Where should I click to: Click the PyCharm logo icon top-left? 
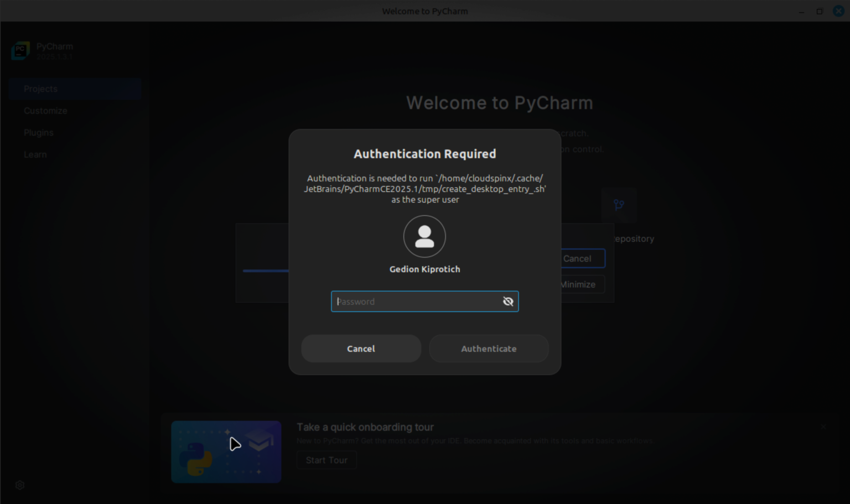pyautogui.click(x=20, y=50)
